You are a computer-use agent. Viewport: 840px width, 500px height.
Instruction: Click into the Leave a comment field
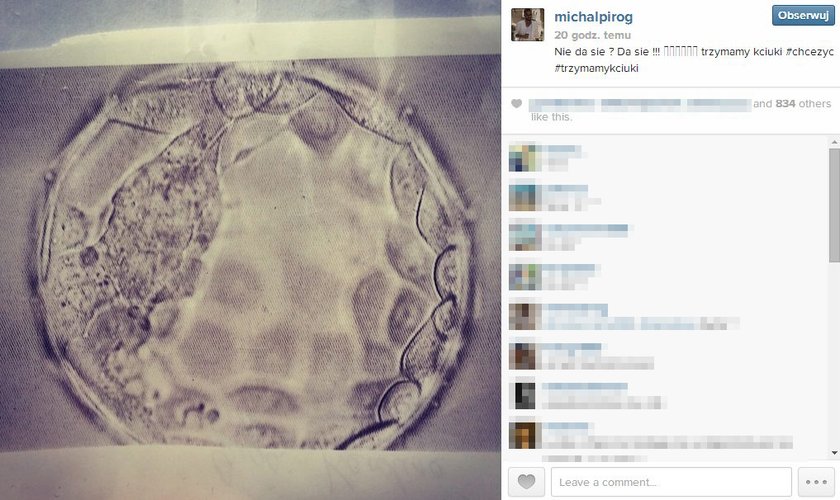pyautogui.click(x=671, y=482)
